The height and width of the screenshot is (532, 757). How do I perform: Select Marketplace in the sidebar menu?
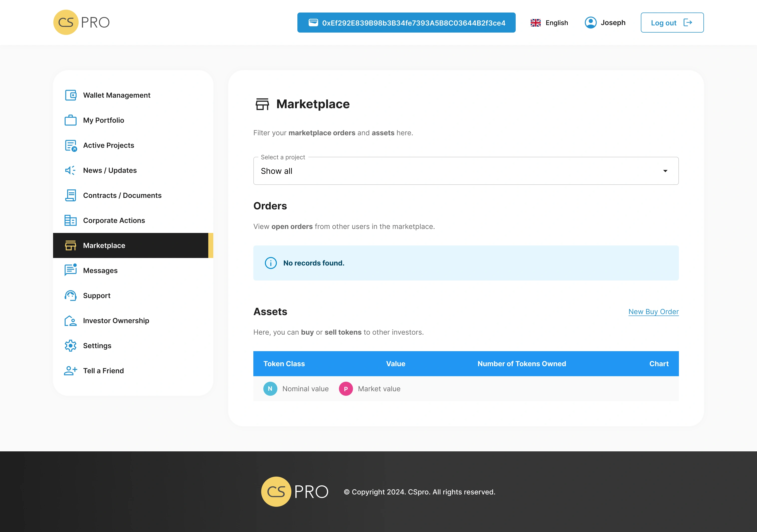104,245
